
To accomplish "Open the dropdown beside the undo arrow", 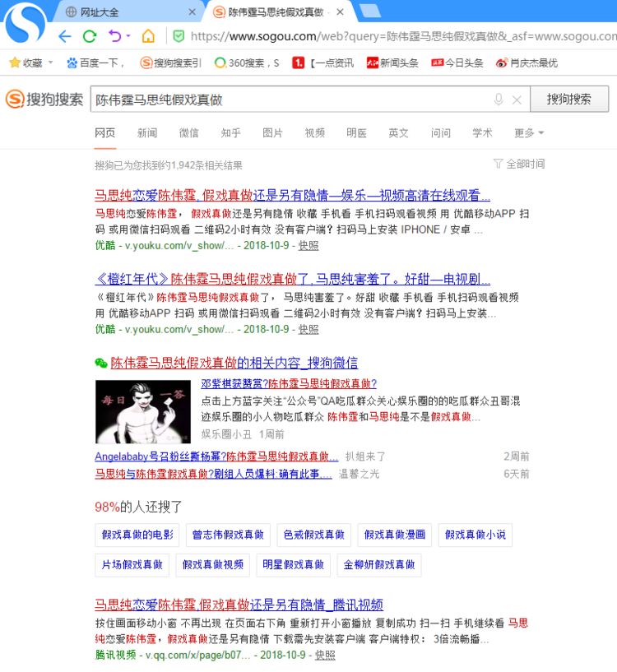I will 128,35.
